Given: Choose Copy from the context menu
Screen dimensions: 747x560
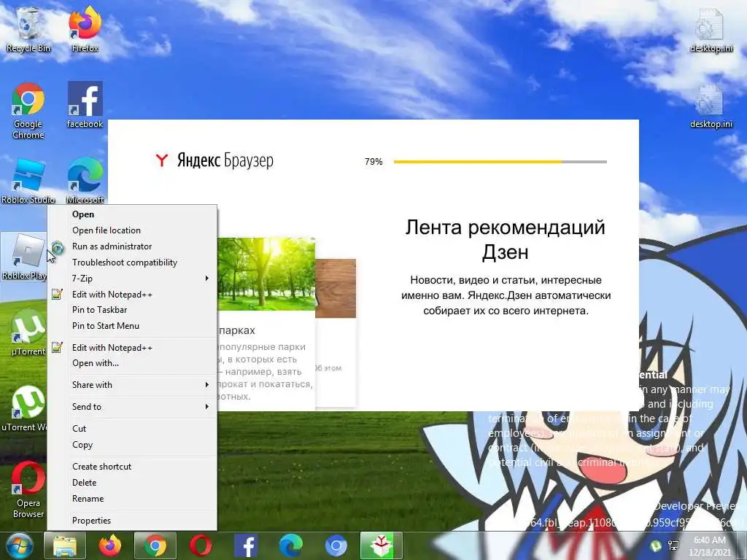Looking at the screenshot, I should tap(133, 445).
